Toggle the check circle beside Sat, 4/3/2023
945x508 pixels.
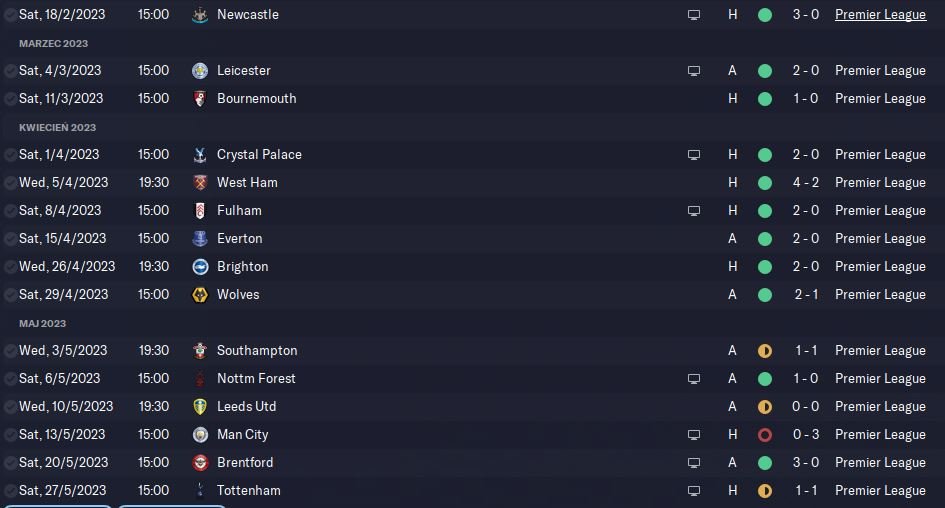(10, 71)
